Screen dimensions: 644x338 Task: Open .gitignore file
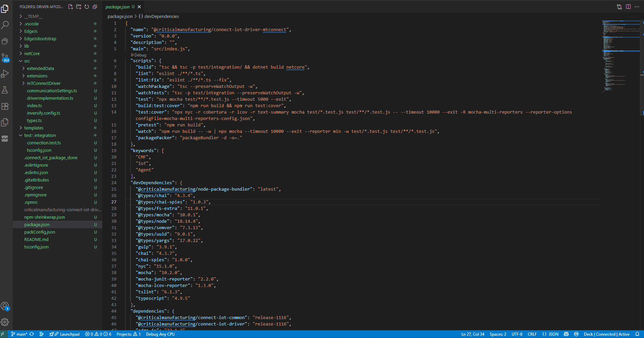pyautogui.click(x=57, y=187)
